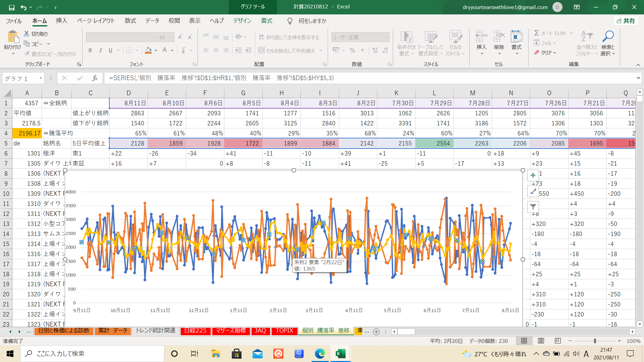The width and height of the screenshot is (644, 362).
Task: Open the デザイン ribbon tab
Action: click(242, 21)
